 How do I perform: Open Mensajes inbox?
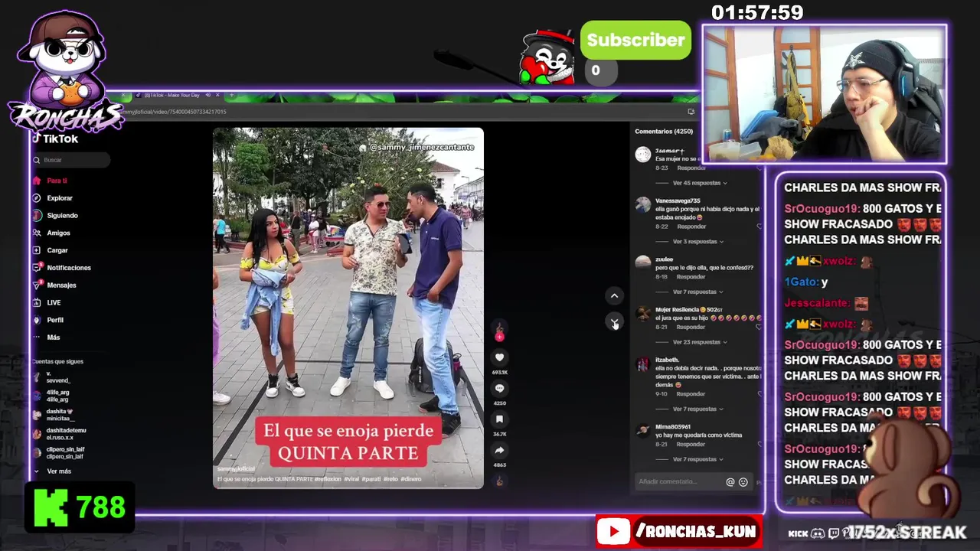(61, 285)
